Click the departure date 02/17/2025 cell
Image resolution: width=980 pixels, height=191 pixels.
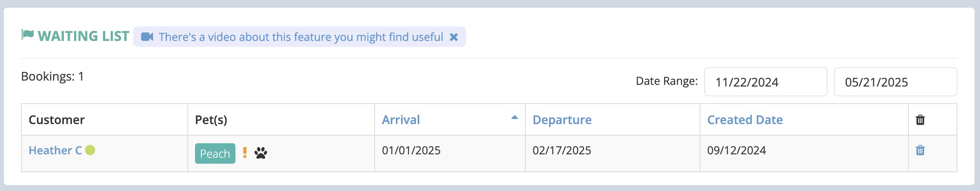[x=612, y=153]
